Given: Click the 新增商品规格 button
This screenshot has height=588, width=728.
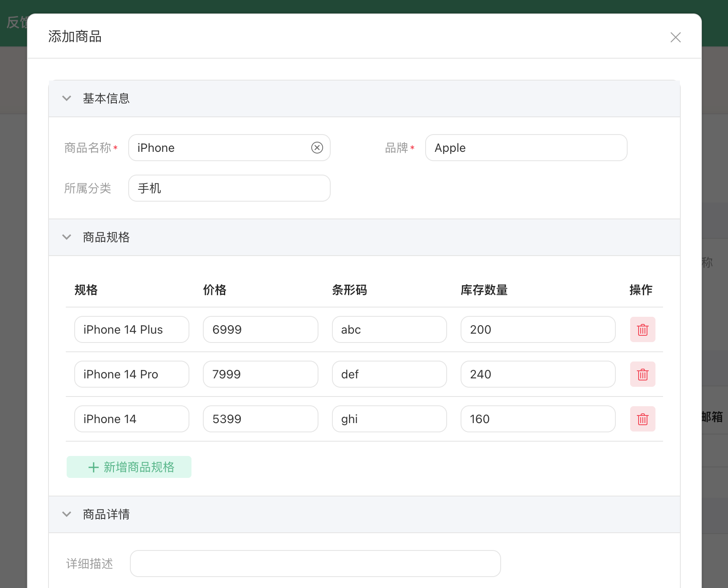Looking at the screenshot, I should coord(129,467).
